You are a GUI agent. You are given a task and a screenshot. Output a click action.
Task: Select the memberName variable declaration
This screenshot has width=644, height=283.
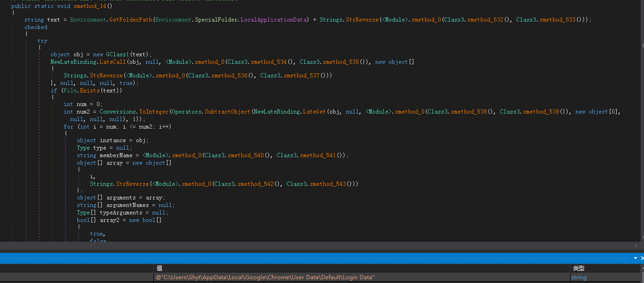point(116,155)
